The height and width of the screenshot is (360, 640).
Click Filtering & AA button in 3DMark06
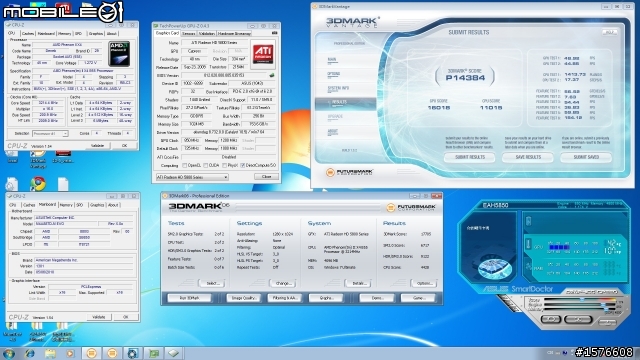(x=285, y=298)
